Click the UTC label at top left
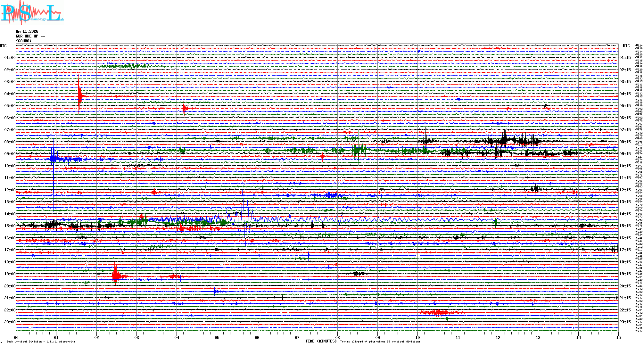The image size is (644, 346). click(x=3, y=46)
